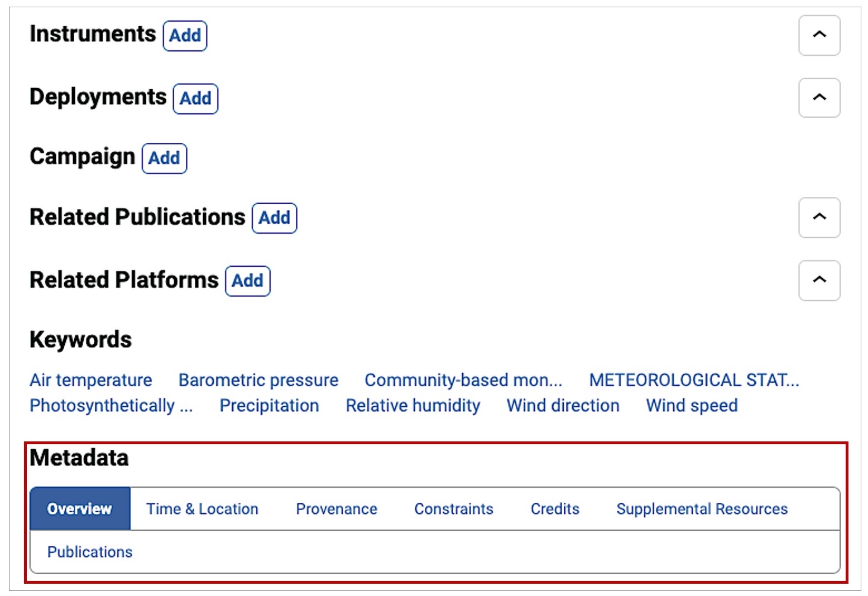The height and width of the screenshot is (596, 868).
Task: Click Add next to Campaign
Action: pyautogui.click(x=164, y=158)
